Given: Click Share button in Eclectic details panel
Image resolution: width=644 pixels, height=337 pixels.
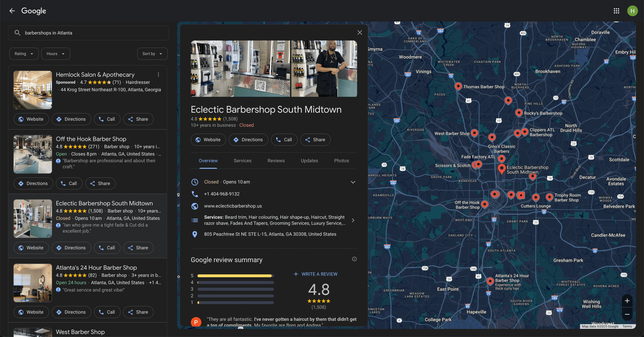Looking at the screenshot, I should (315, 140).
